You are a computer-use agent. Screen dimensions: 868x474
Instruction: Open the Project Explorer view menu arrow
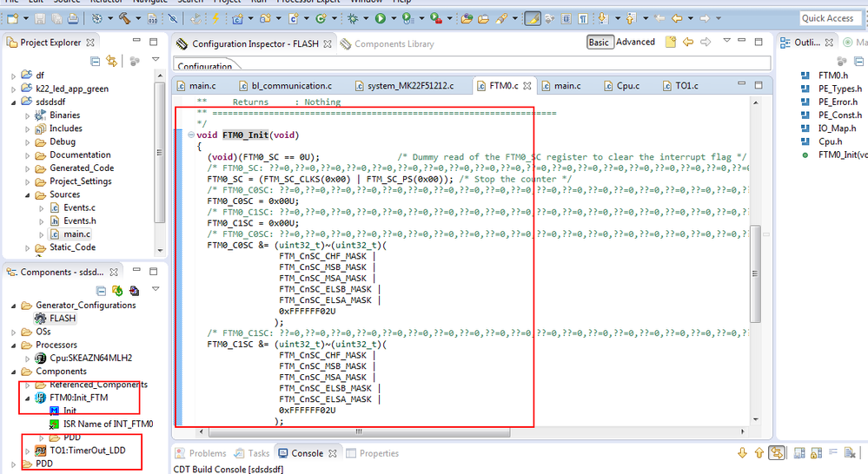coord(156,60)
